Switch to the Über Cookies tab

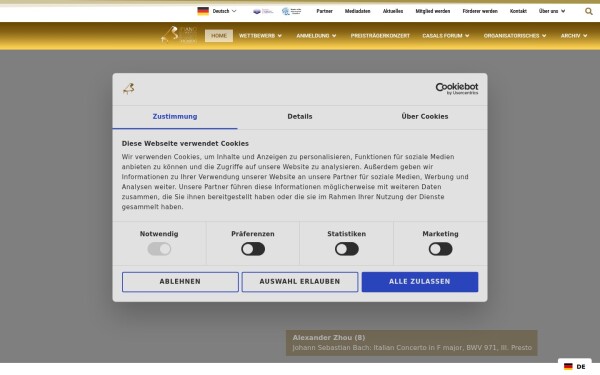425,117
